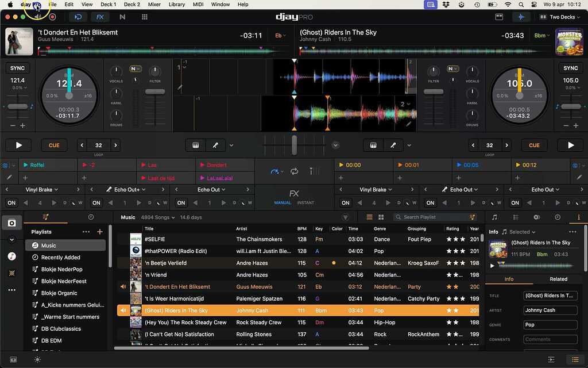Toggle Neural Mix on the left filter section

[x=135, y=68]
